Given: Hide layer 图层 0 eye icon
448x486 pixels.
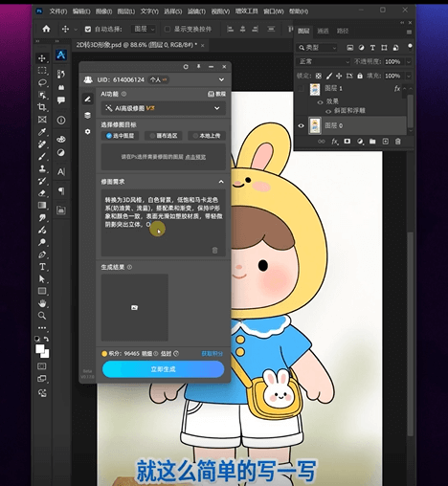Looking at the screenshot, I should point(301,125).
